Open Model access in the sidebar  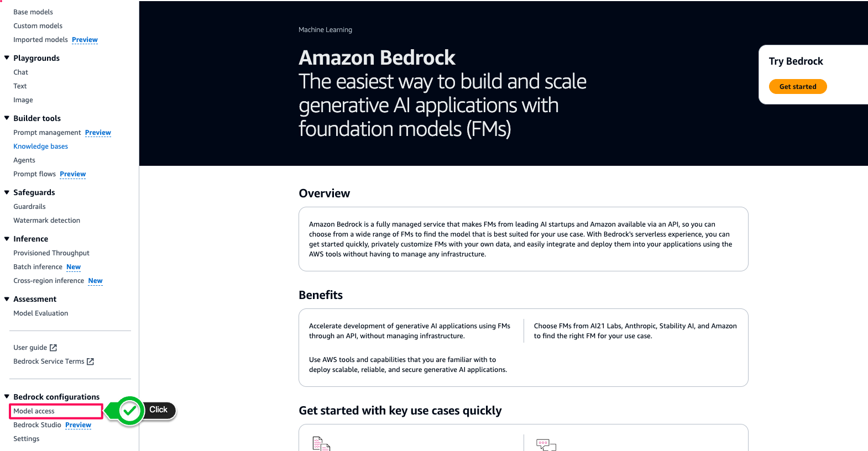pos(34,411)
